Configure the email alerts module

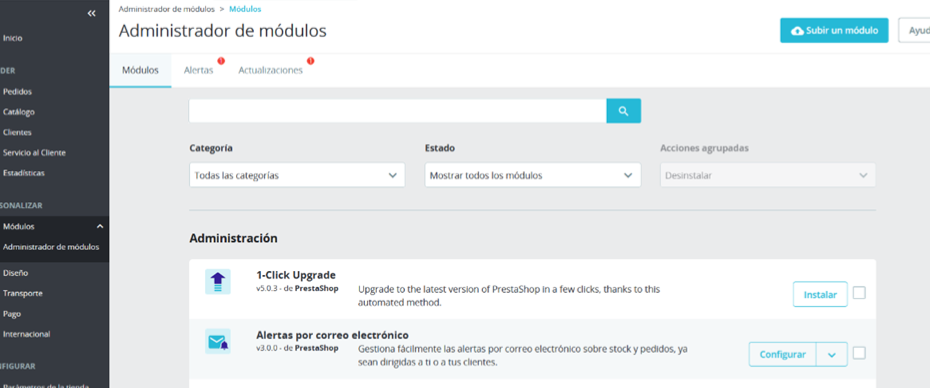[783, 355]
